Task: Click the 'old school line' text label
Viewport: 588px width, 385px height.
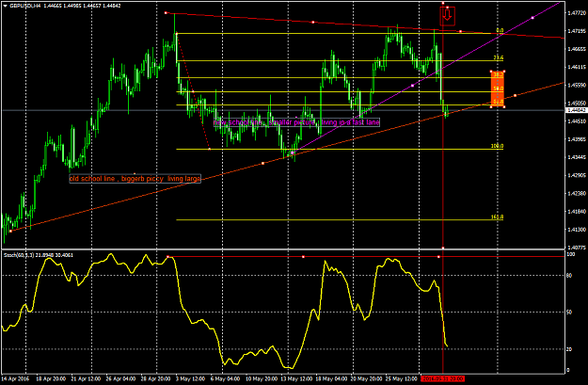Action: (135, 179)
